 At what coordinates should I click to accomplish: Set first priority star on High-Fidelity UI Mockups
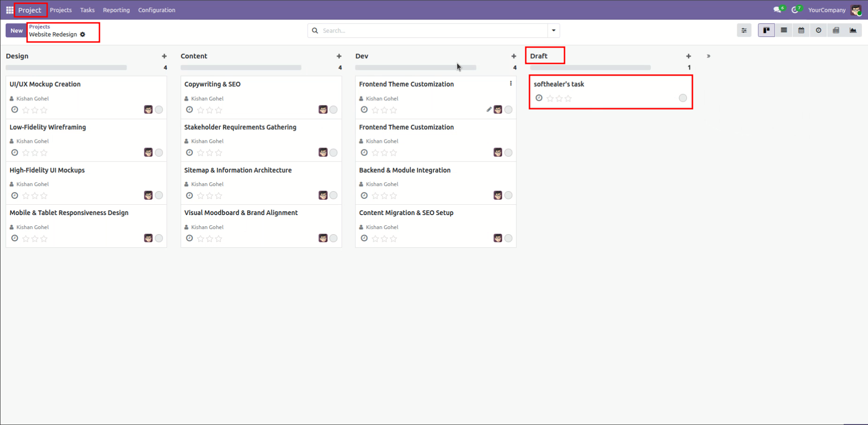26,196
